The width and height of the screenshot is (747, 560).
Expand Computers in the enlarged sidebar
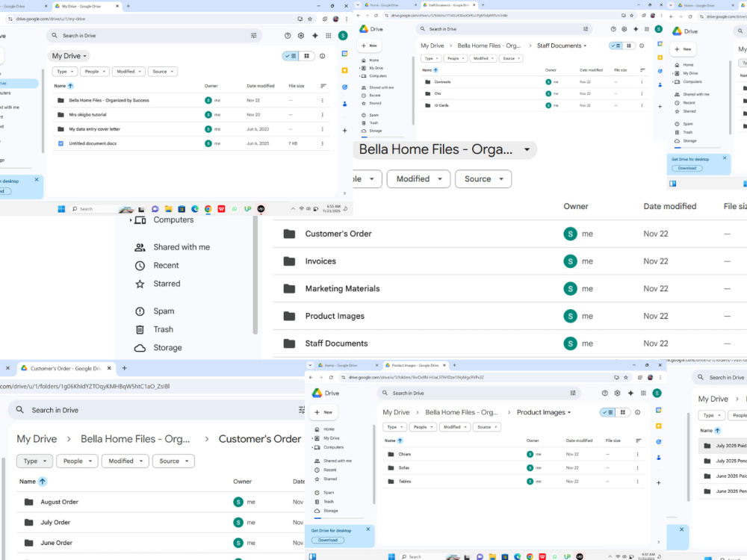click(x=131, y=220)
